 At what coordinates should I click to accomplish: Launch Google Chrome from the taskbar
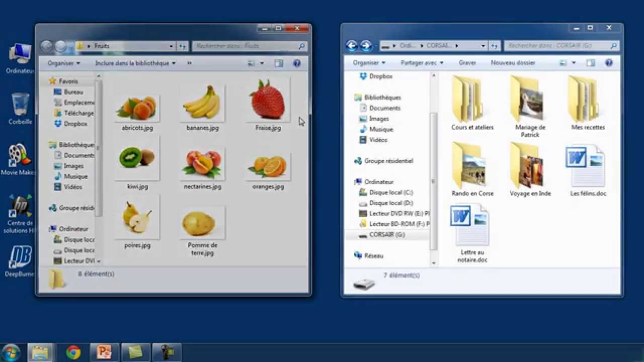click(73, 352)
